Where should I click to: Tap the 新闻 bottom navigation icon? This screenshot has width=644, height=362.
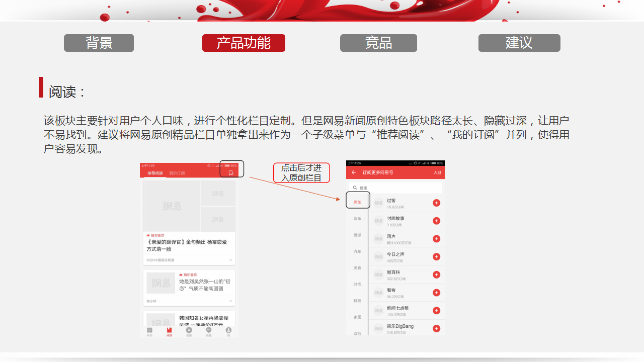click(149, 332)
